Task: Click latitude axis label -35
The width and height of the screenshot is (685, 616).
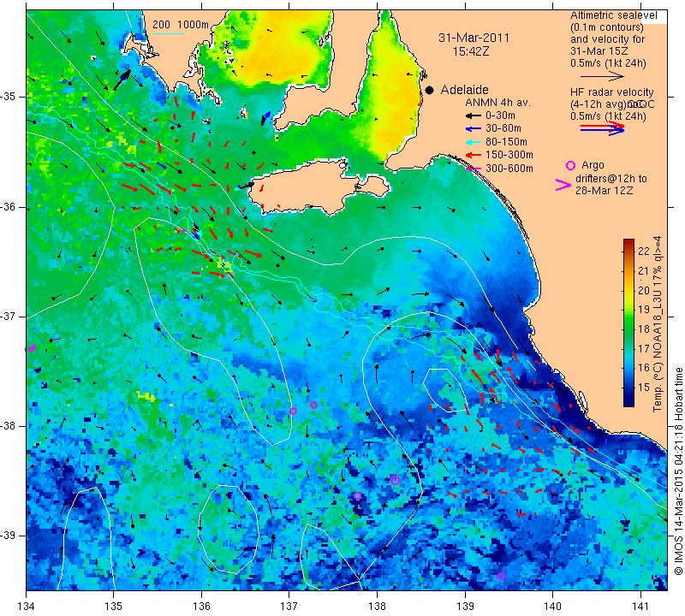Action: pyautogui.click(x=9, y=96)
